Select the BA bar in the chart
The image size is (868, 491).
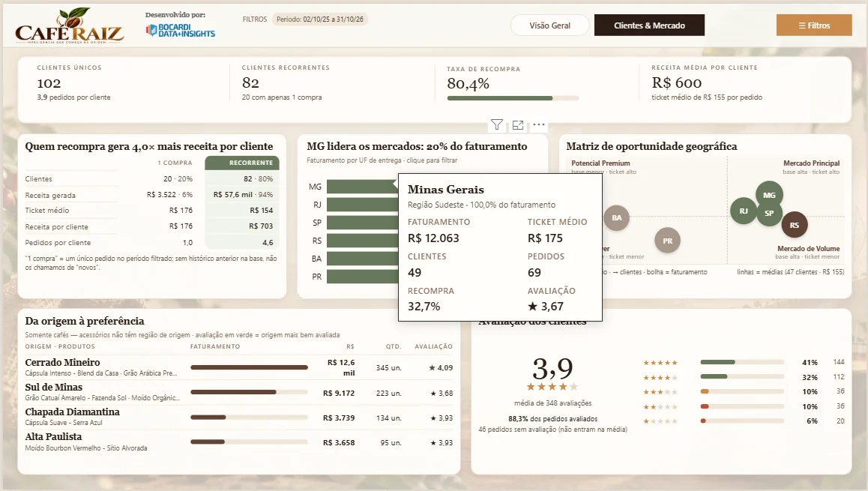(362, 259)
